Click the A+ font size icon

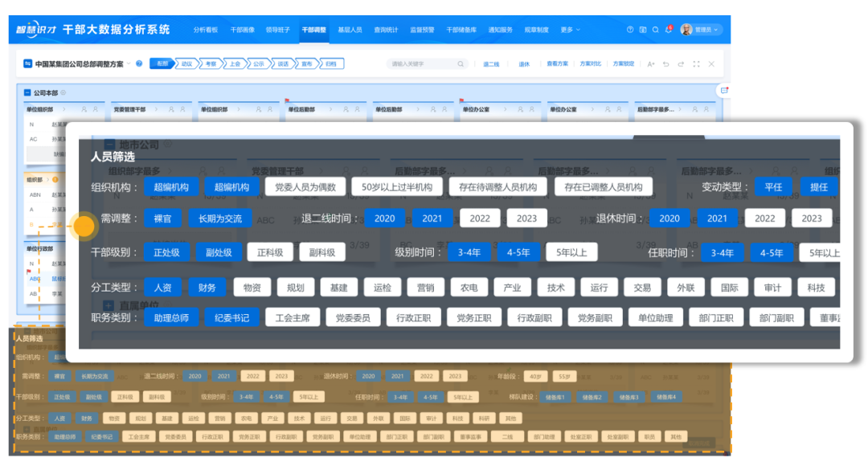pos(651,64)
